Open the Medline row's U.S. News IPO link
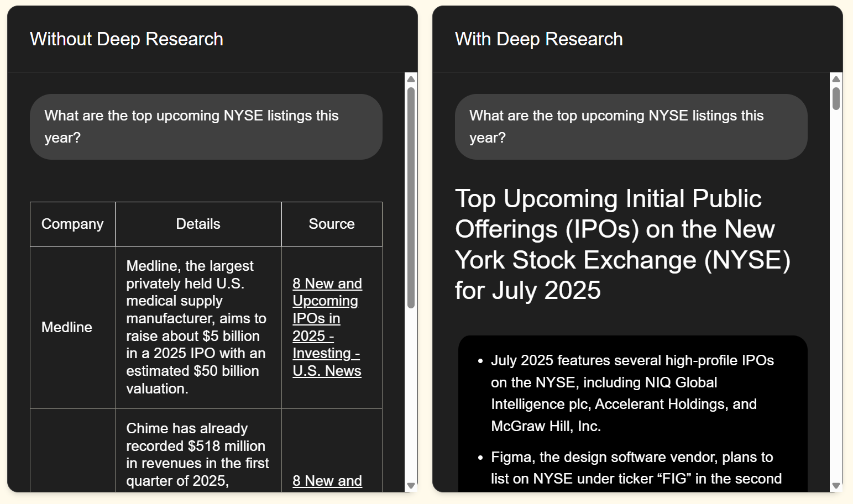853x504 pixels. (x=327, y=327)
